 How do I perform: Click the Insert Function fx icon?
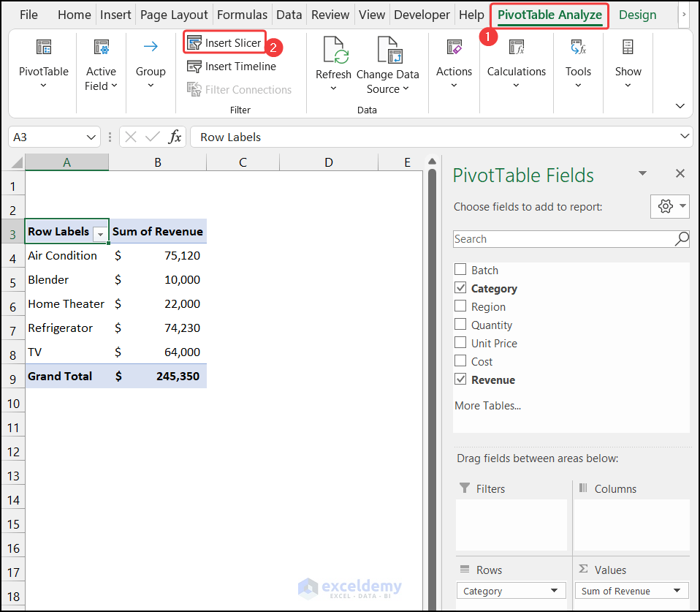click(175, 137)
